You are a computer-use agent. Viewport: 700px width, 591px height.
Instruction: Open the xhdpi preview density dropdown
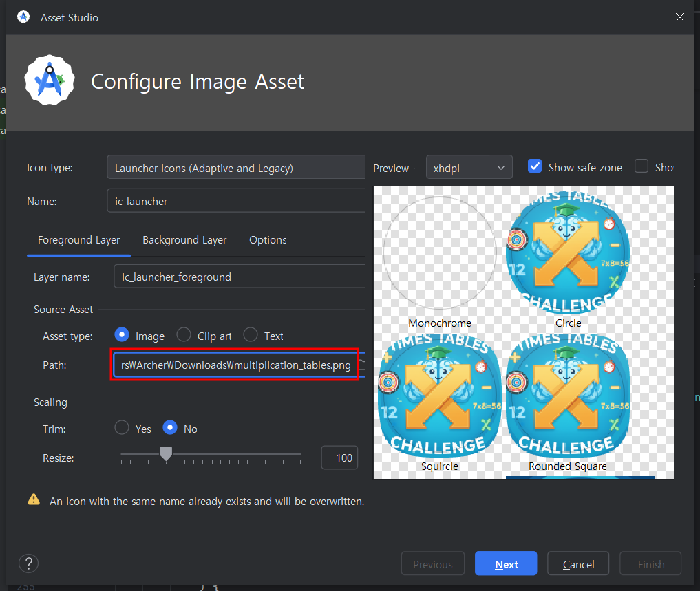[x=469, y=166]
